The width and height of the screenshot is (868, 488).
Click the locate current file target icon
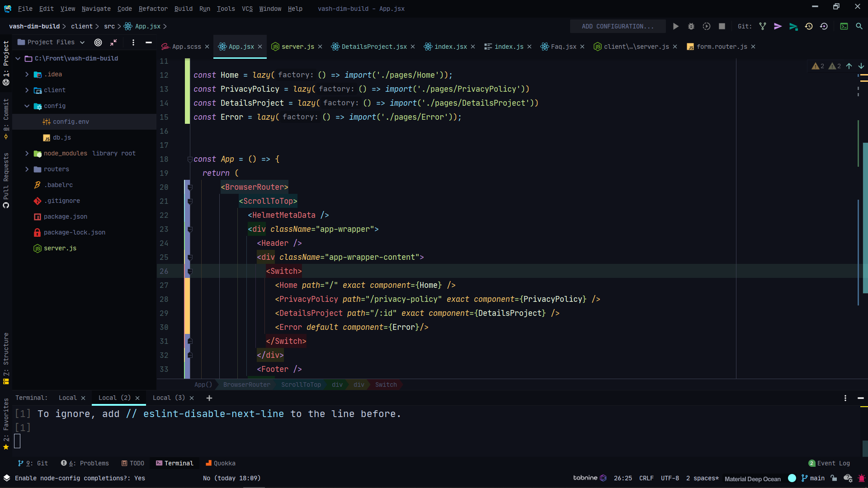tap(98, 42)
